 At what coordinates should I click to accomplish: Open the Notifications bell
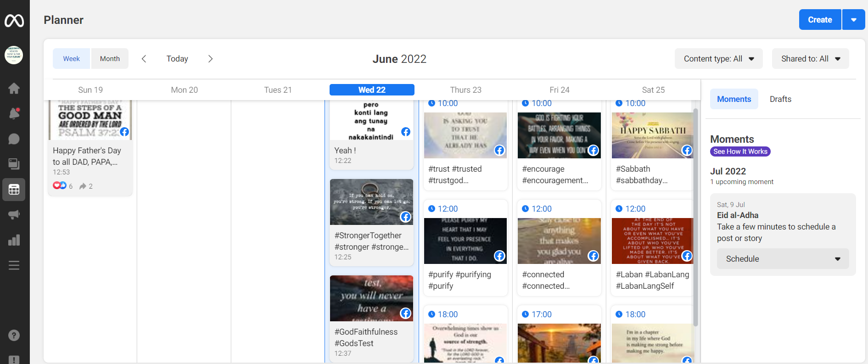14,113
